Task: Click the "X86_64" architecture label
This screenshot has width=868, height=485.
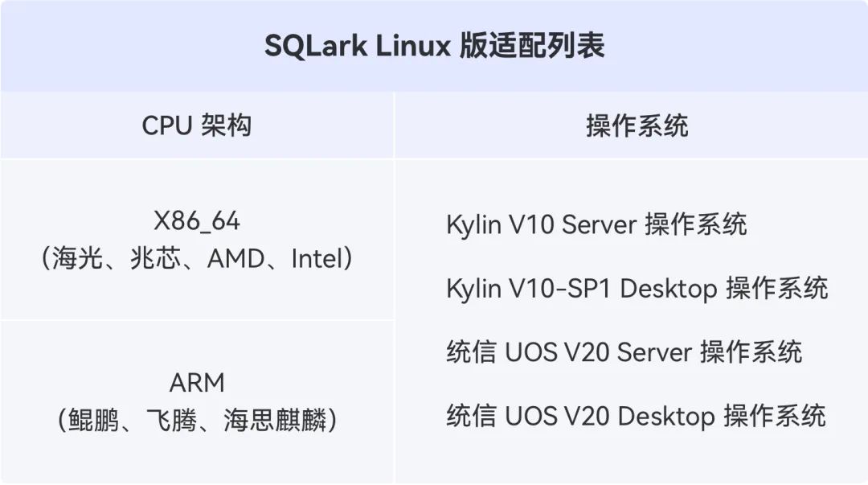Action: click(197, 221)
